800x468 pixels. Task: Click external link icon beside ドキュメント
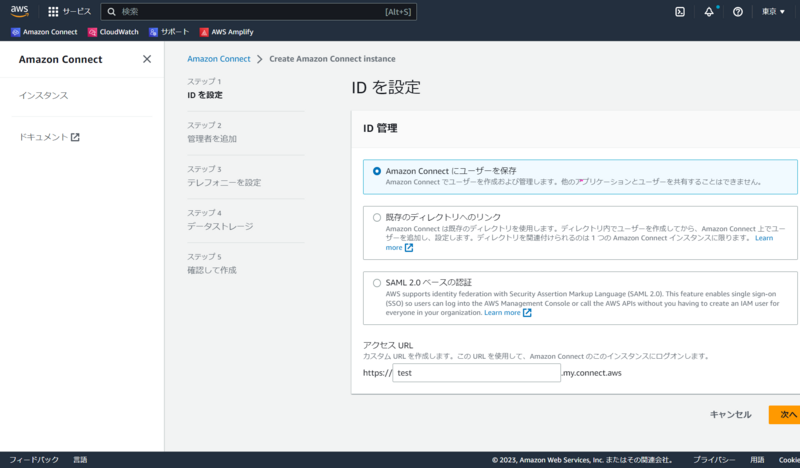click(x=75, y=137)
